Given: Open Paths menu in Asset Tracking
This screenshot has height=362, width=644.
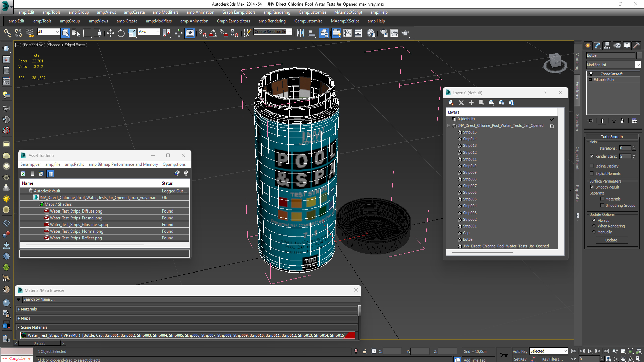Looking at the screenshot, I should (74, 164).
